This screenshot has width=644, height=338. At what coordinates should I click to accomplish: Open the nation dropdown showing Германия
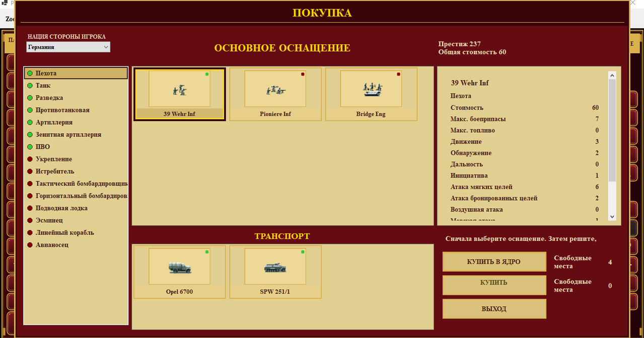(x=68, y=47)
